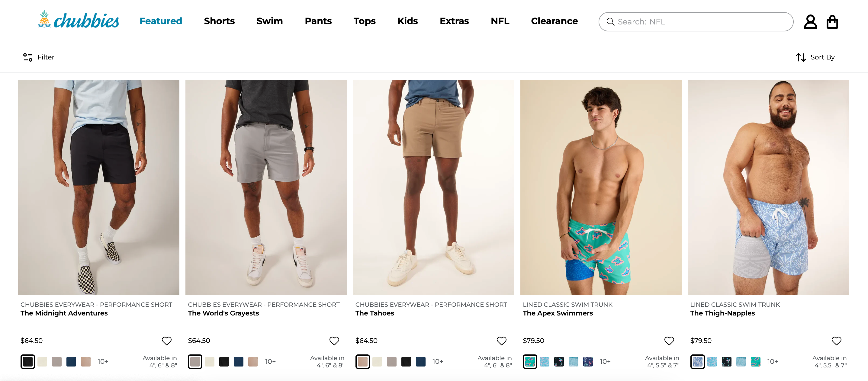Open the Swim menu
Screen dimensions: 868x381
tap(270, 21)
